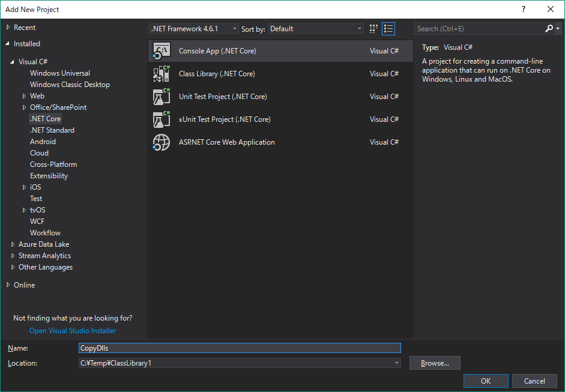Open the Location path dropdown arrow
Image resolution: width=565 pixels, height=392 pixels.
pyautogui.click(x=396, y=363)
